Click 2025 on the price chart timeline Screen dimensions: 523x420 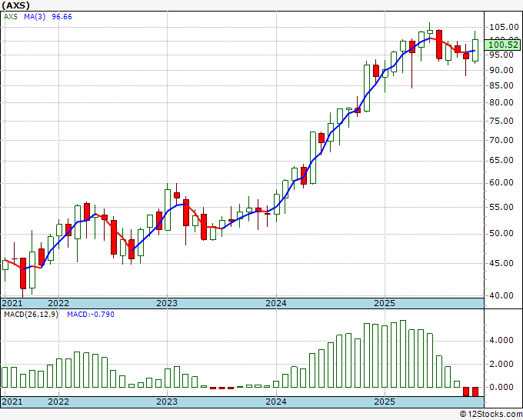click(x=385, y=303)
